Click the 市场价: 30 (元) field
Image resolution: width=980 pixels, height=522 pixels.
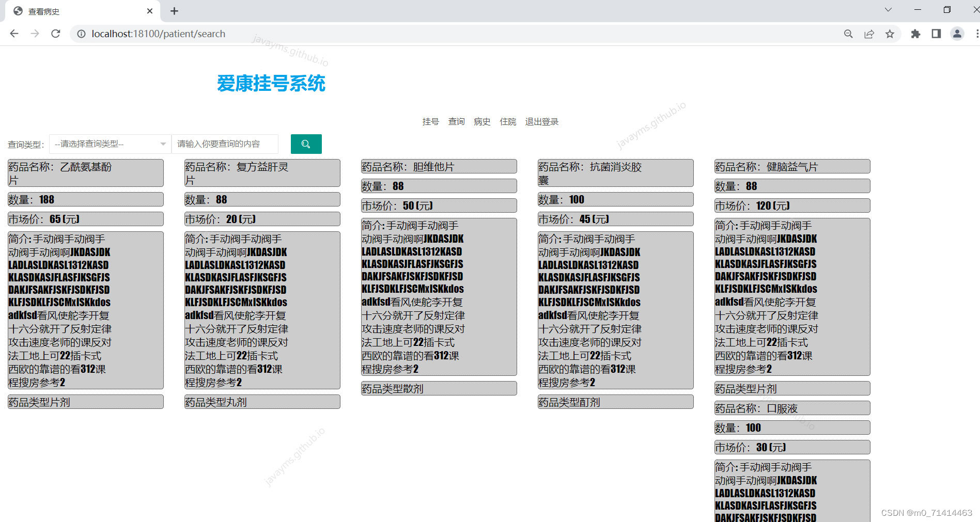click(x=792, y=447)
